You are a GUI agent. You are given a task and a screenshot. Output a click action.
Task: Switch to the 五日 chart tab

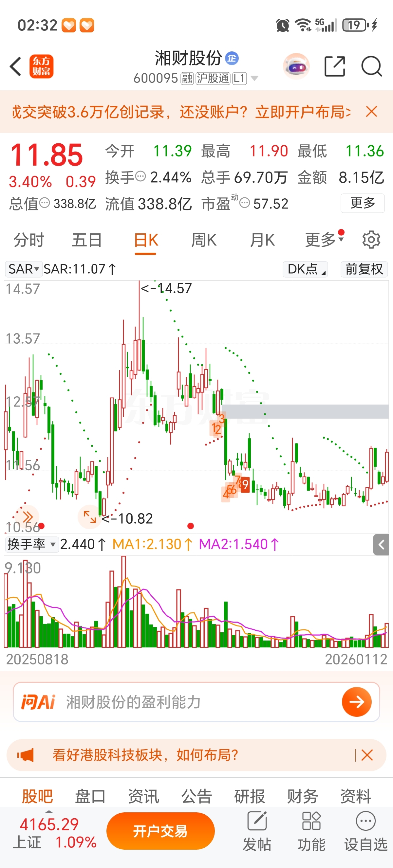tap(87, 240)
